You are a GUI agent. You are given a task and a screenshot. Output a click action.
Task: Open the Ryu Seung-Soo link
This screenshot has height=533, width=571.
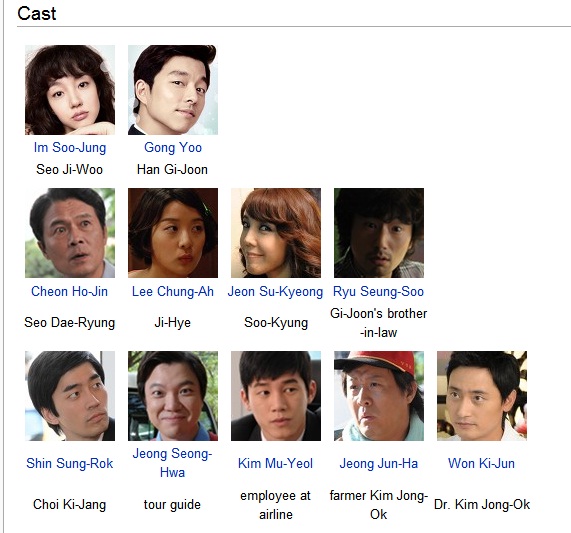(x=378, y=291)
